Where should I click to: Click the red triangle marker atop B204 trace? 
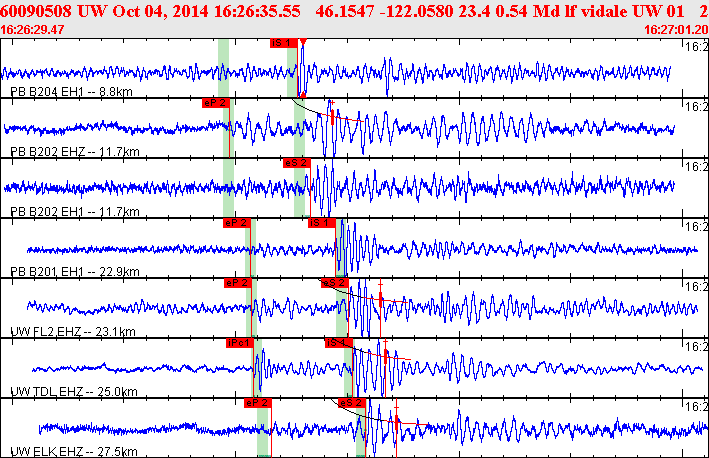point(303,42)
